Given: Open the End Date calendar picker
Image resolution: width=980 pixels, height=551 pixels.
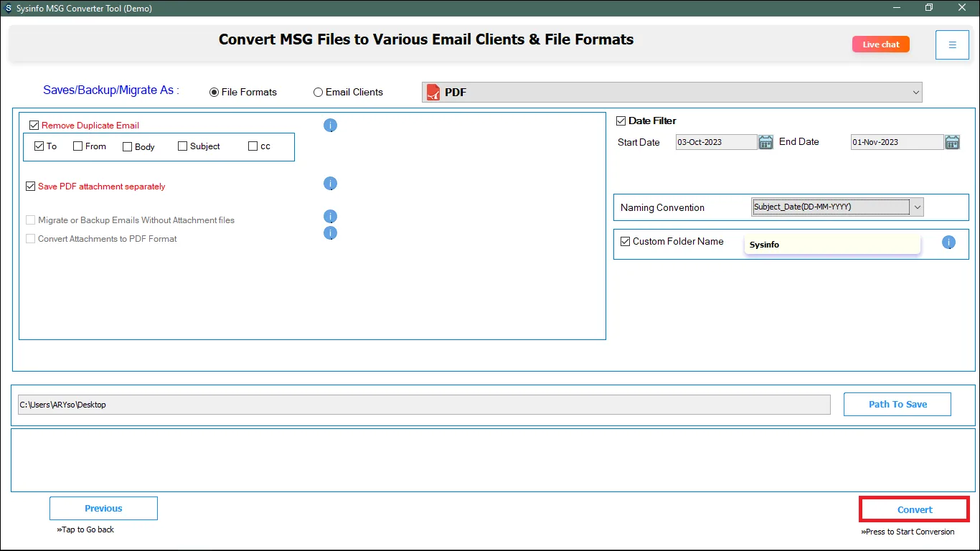Looking at the screenshot, I should pos(952,142).
